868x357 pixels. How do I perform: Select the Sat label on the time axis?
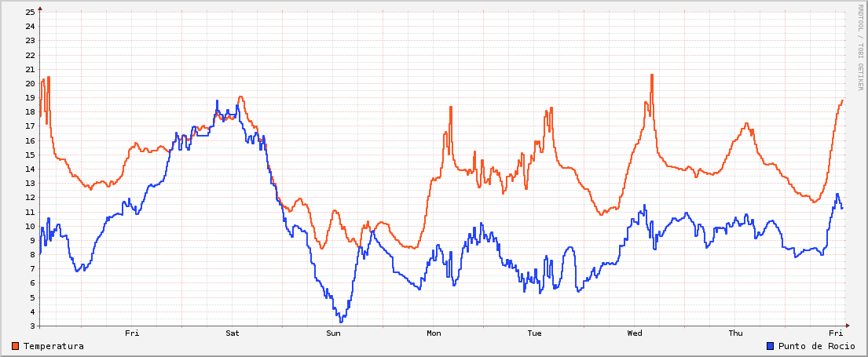click(233, 333)
